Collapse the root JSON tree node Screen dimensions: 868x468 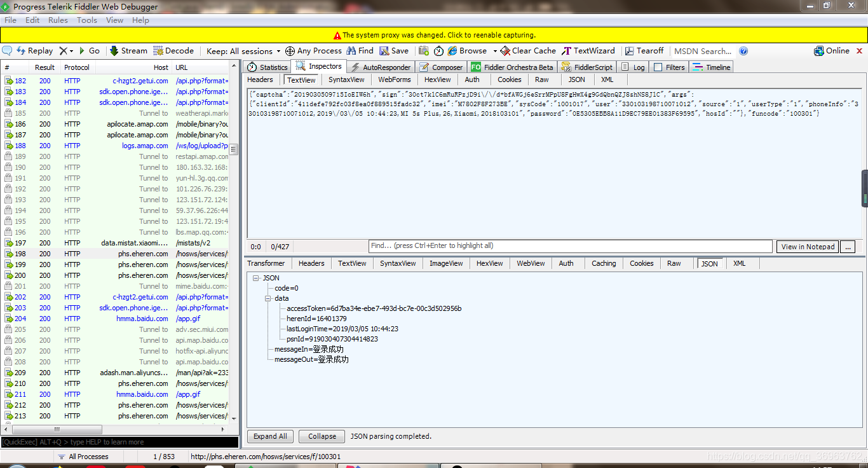pos(255,278)
